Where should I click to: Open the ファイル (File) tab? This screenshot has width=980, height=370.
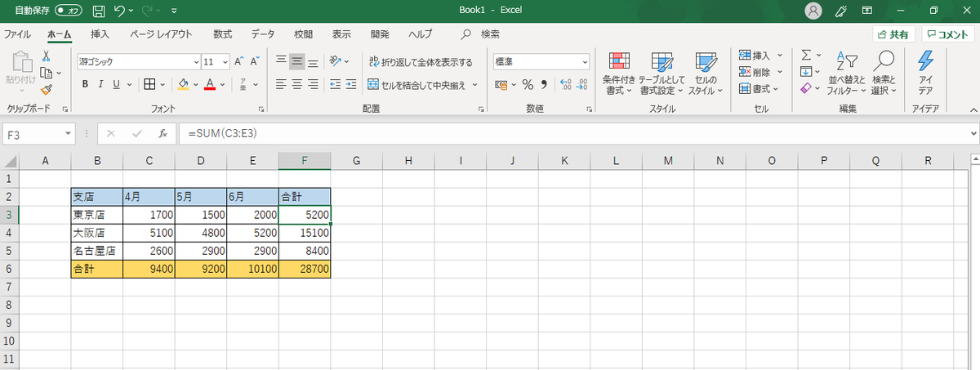(18, 34)
